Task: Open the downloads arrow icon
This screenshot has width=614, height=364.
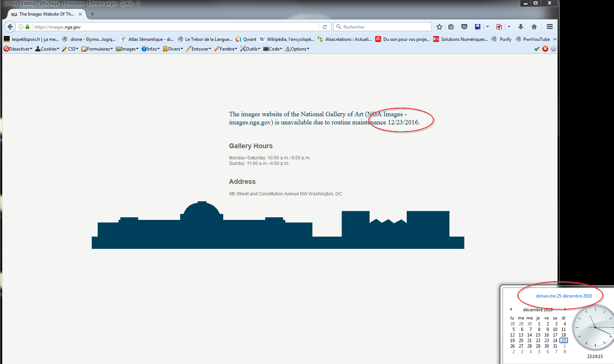Action: (521, 27)
